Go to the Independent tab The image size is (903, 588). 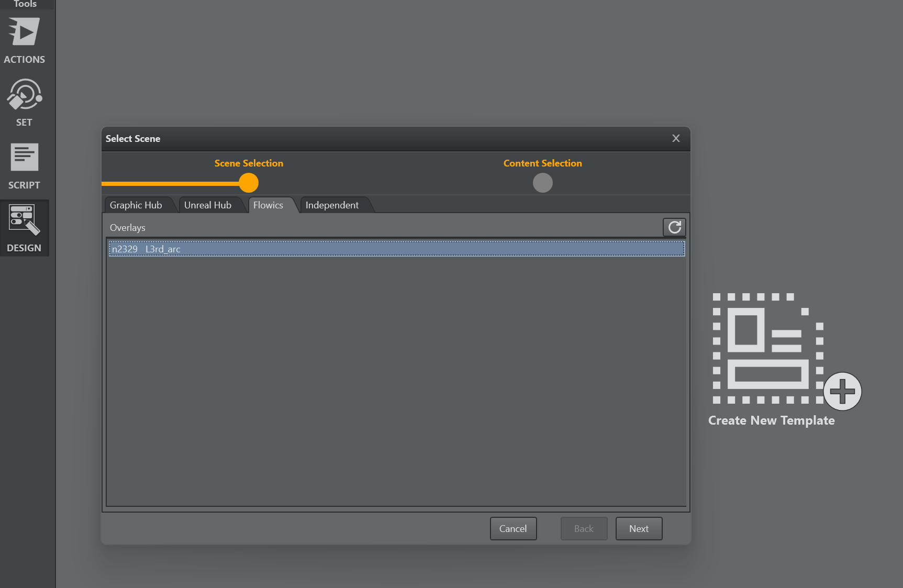(332, 205)
